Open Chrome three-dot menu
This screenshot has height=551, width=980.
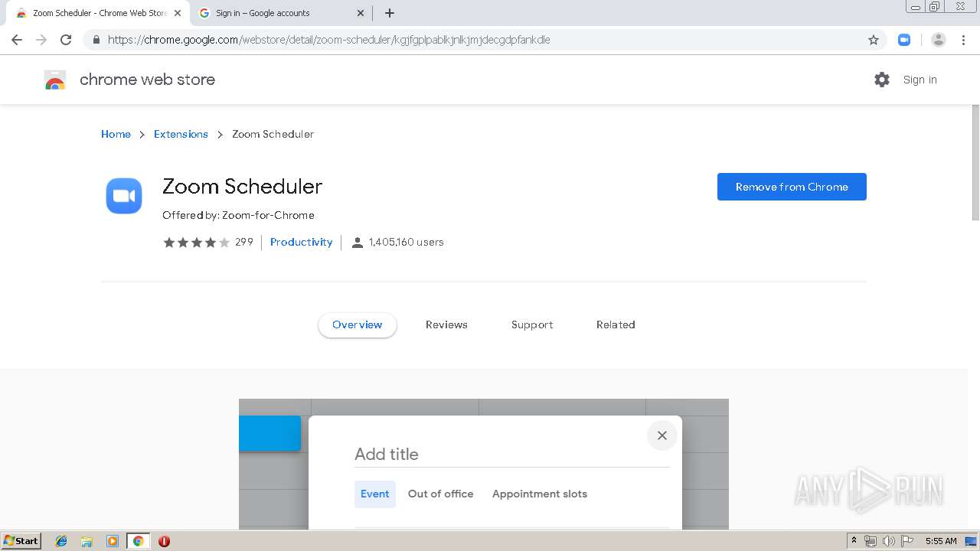(x=963, y=40)
